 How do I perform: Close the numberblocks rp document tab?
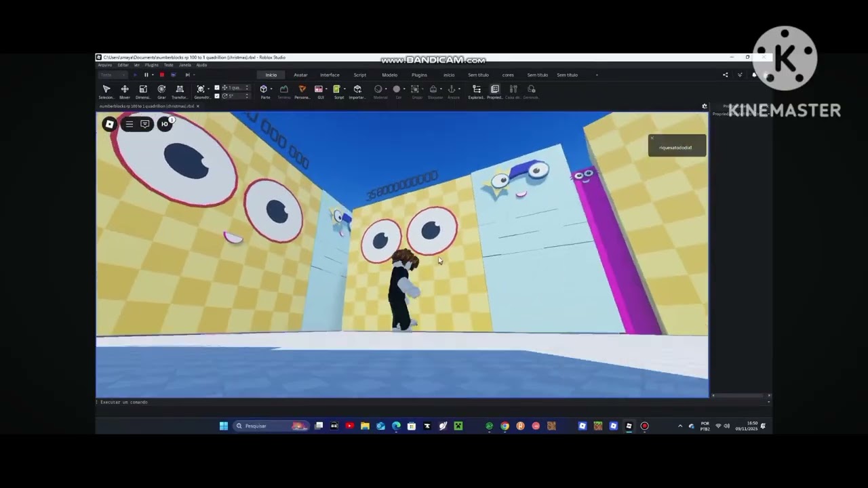coord(197,106)
